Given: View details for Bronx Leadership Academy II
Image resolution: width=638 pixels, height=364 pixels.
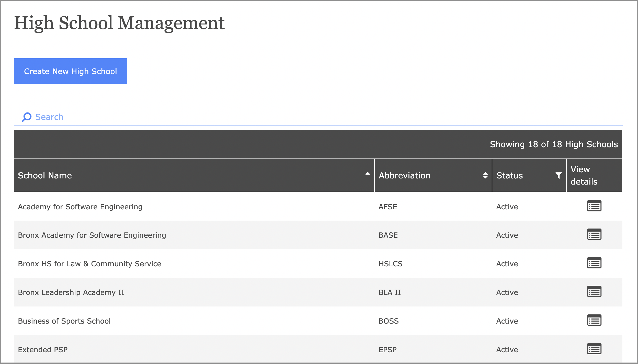Looking at the screenshot, I should click(594, 292).
